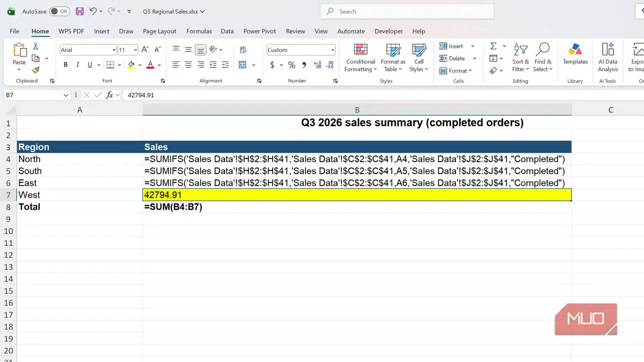Expand the Custom number format dropdown
The height and width of the screenshot is (362, 644).
(332, 50)
